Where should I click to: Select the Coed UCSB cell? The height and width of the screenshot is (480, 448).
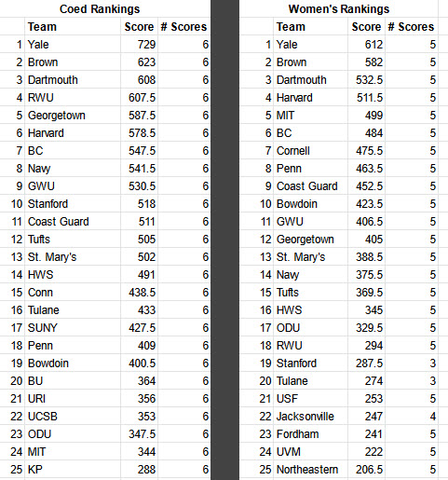coord(73,416)
